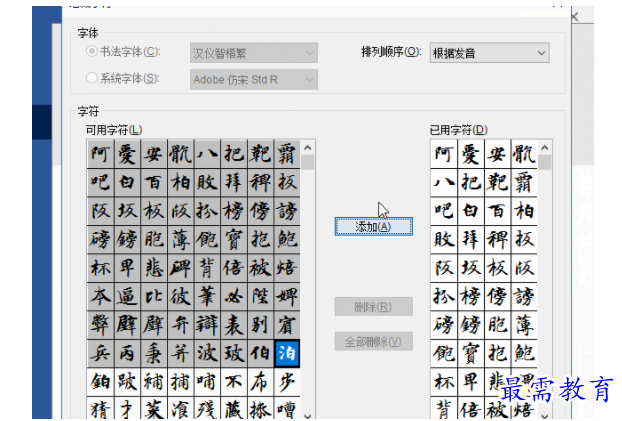Select character 吧 in 可用字符 list

pos(100,182)
